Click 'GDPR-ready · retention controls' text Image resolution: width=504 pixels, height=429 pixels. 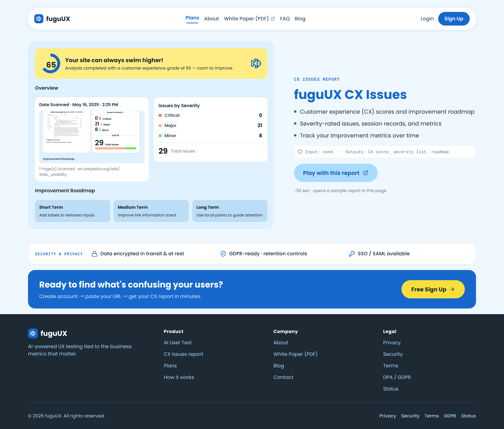click(x=268, y=254)
